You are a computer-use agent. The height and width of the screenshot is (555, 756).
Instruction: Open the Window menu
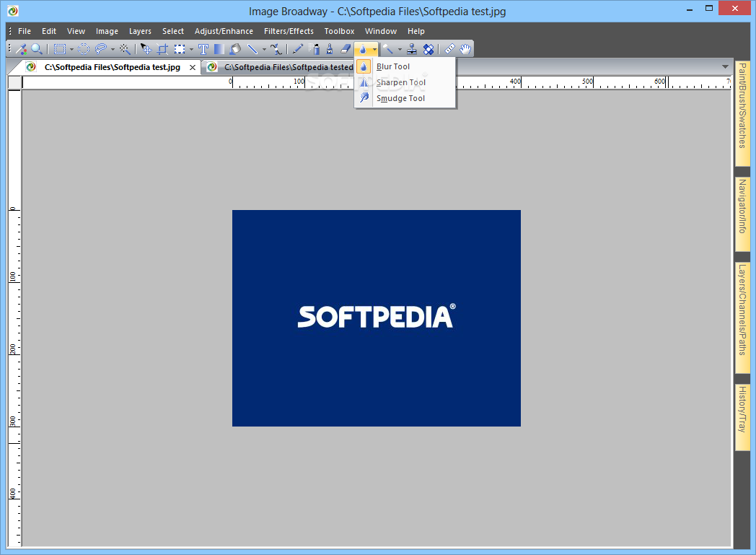[x=381, y=31]
